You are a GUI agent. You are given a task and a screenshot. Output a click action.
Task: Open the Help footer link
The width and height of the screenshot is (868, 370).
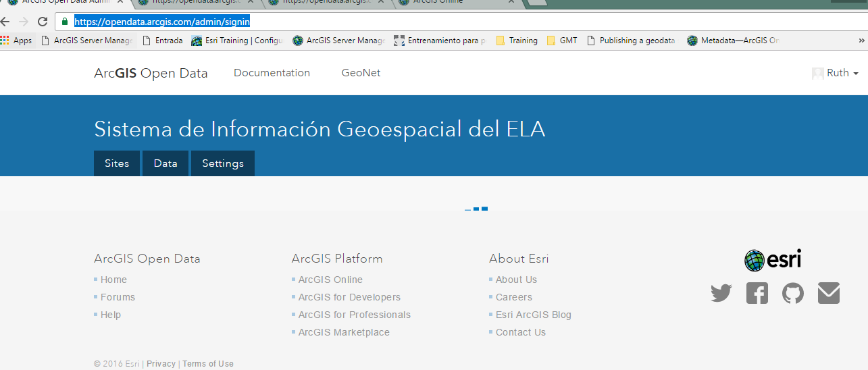click(x=111, y=315)
